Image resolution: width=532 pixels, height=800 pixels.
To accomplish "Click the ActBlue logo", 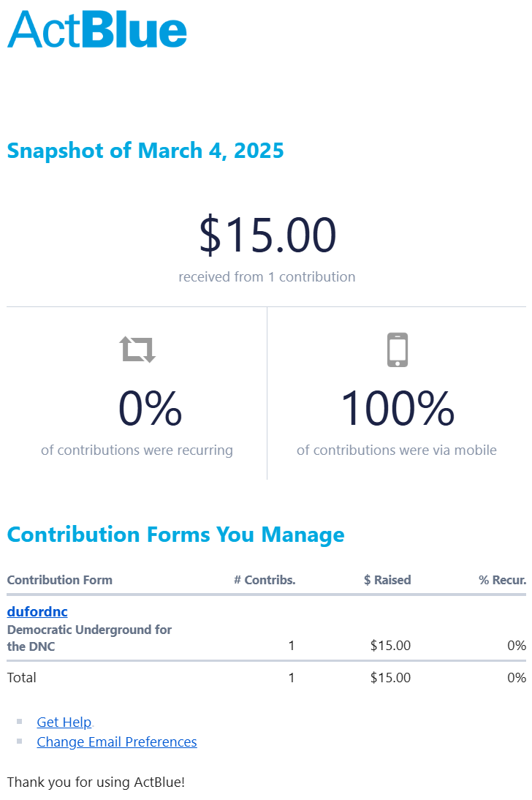I will (x=97, y=30).
